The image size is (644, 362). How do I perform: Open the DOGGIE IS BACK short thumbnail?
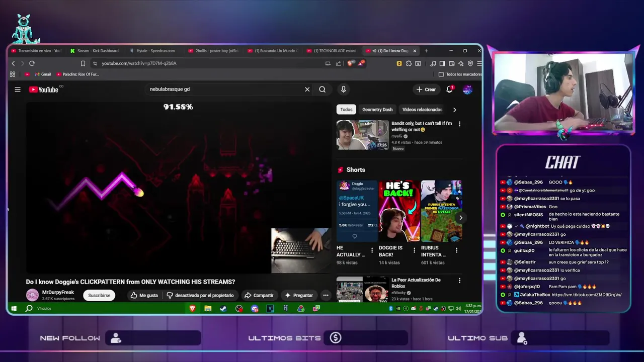tap(399, 211)
